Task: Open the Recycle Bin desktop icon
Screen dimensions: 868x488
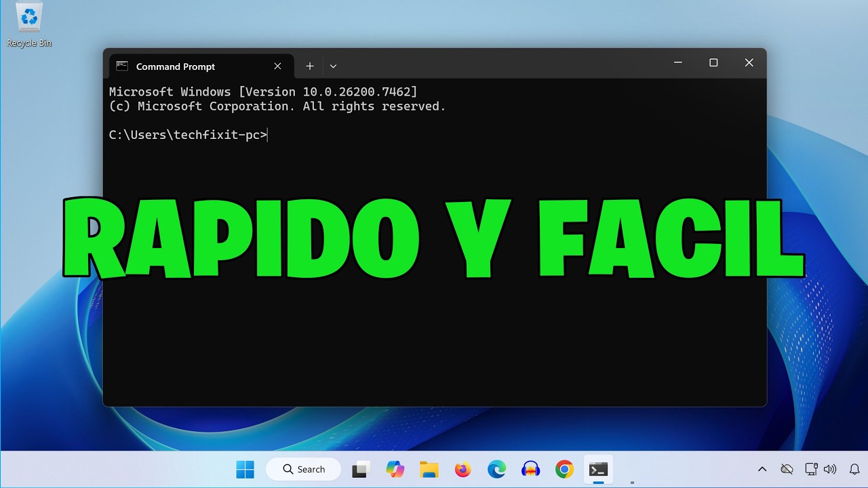Action: [x=29, y=26]
